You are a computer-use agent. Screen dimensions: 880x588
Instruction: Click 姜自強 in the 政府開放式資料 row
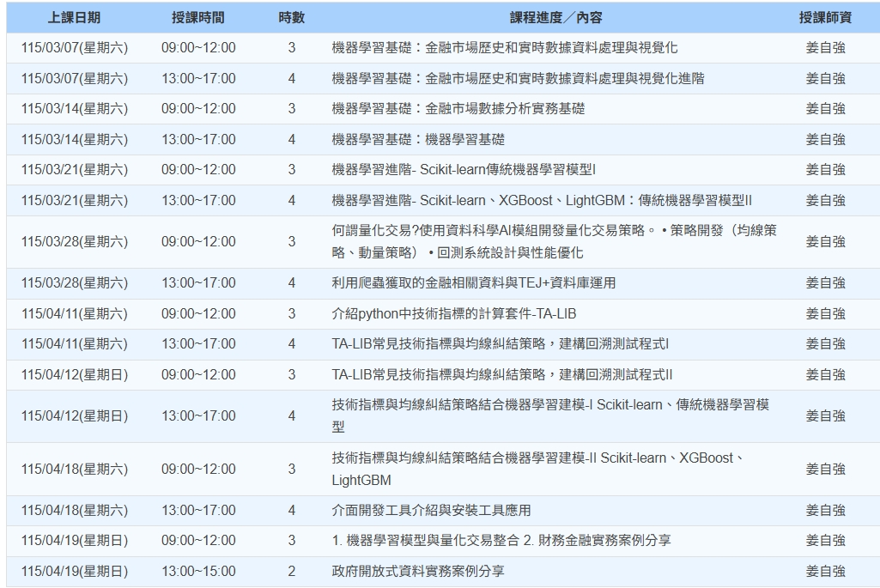point(825,572)
